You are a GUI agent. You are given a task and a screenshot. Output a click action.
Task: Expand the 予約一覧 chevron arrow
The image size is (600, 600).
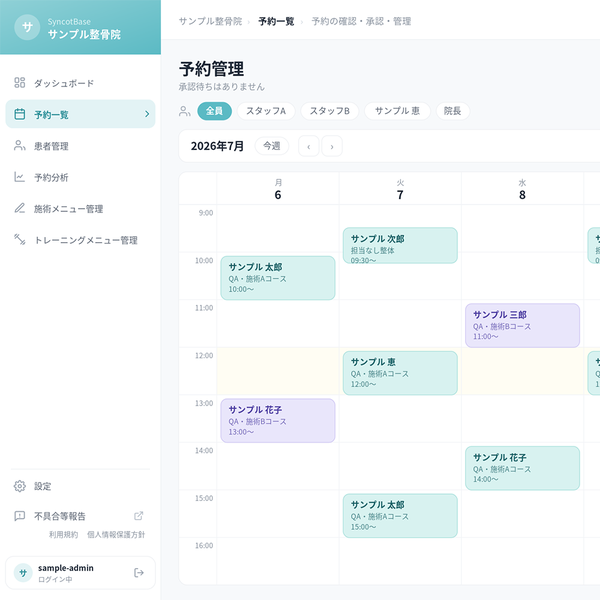point(147,114)
